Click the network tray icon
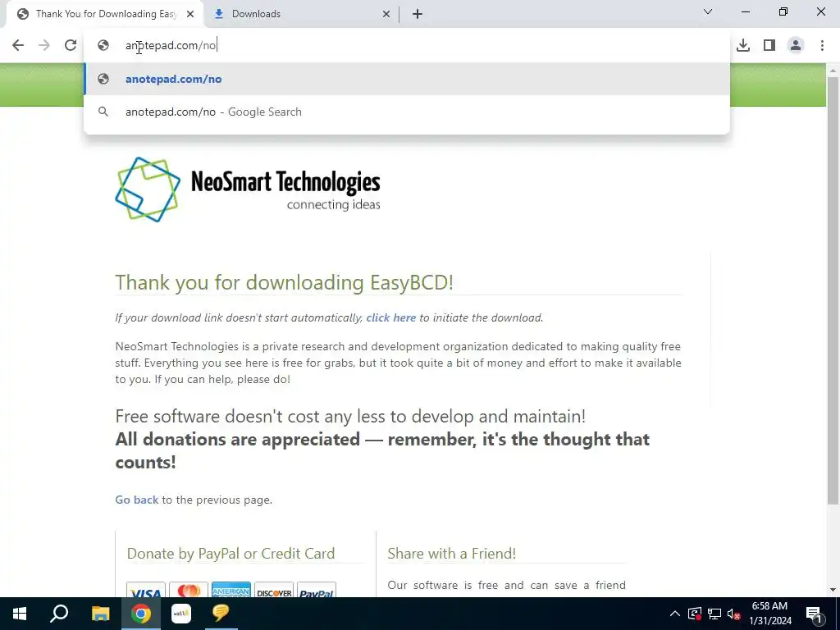The image size is (840, 630). click(x=714, y=614)
